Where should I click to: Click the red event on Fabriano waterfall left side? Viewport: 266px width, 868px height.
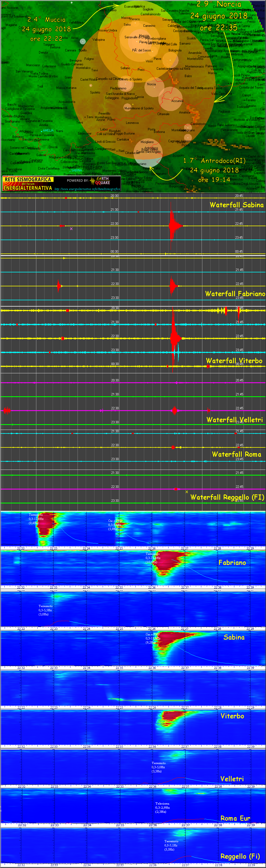point(59,286)
